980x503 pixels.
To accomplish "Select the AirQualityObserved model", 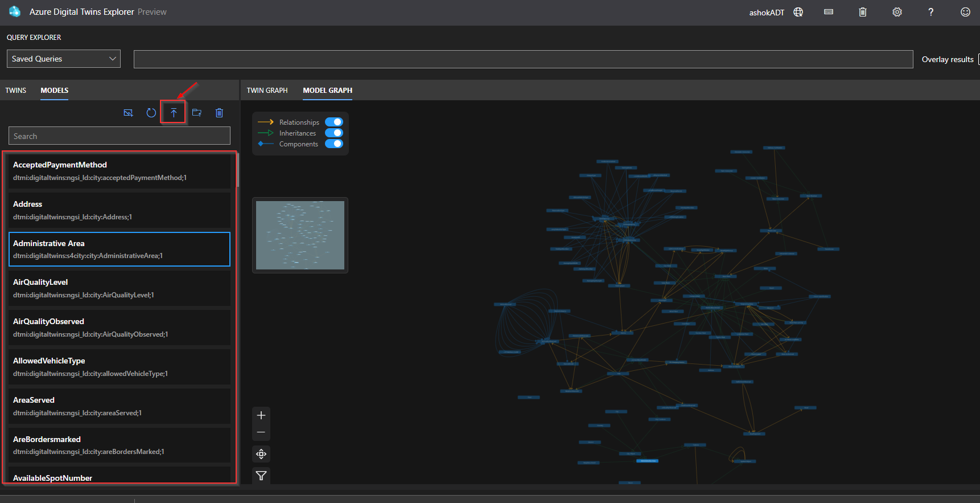I will (x=120, y=328).
